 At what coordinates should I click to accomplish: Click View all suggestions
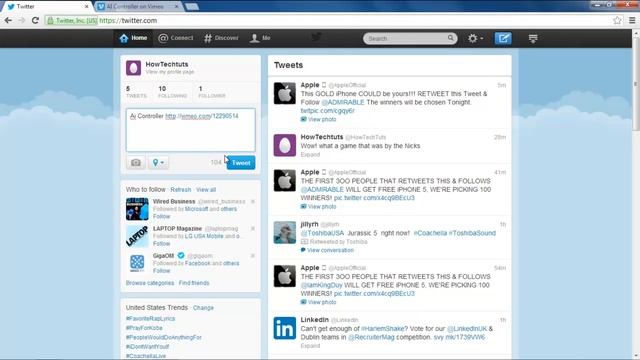coord(206,190)
